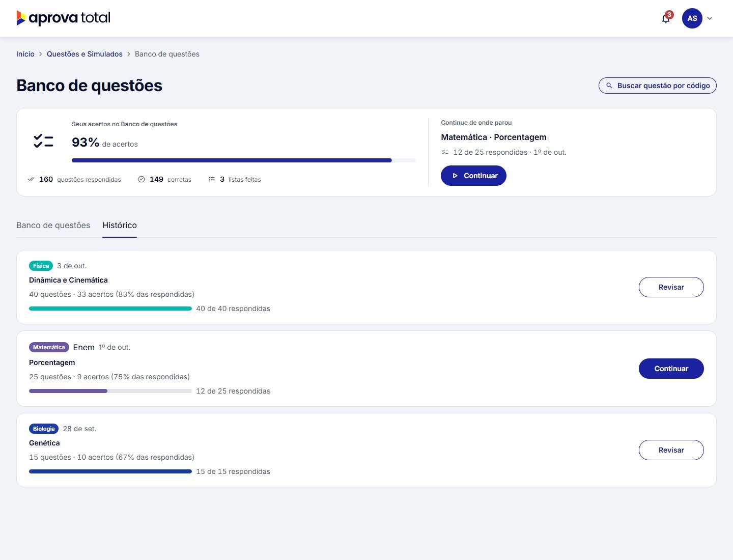Switch to the Banco de questões tab

(x=53, y=225)
